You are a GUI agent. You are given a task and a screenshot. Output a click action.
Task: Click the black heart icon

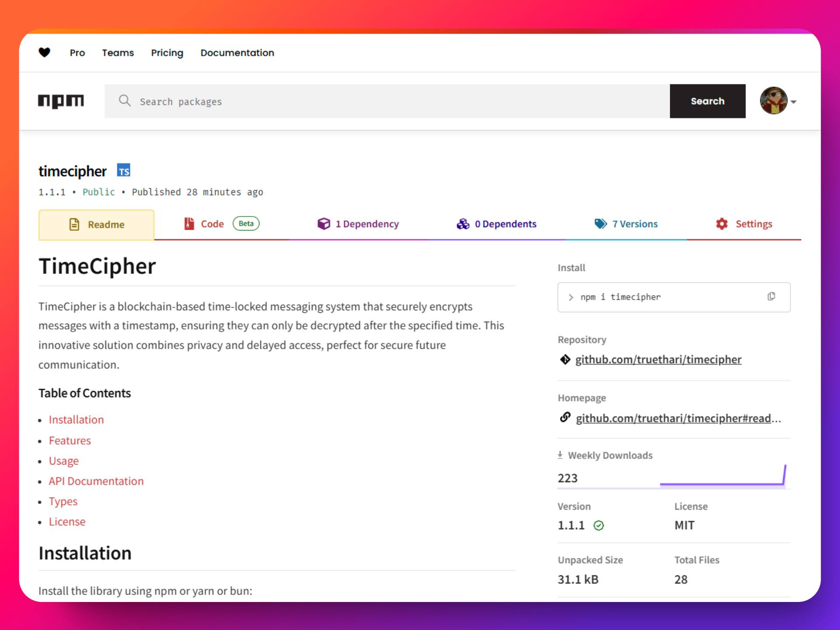(x=44, y=52)
